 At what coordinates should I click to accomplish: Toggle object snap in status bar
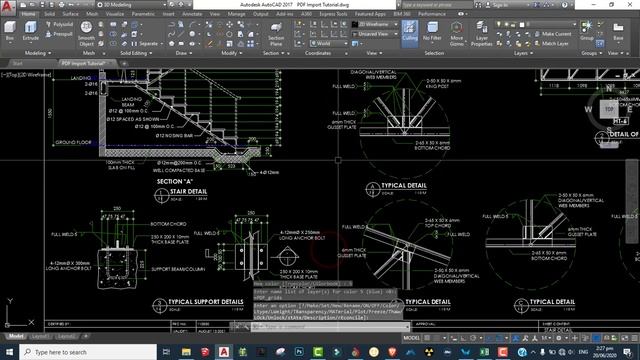coord(499,338)
